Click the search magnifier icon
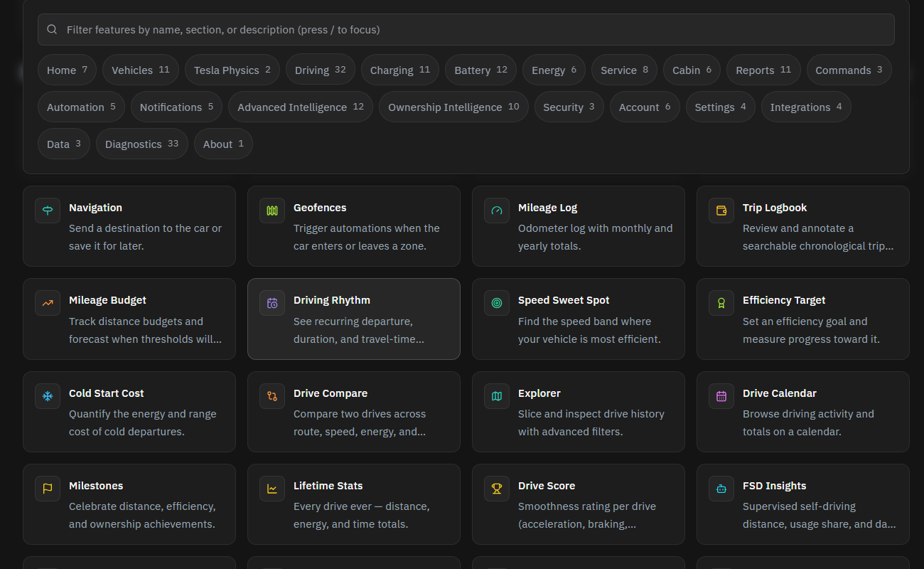The image size is (924, 569). 52,30
